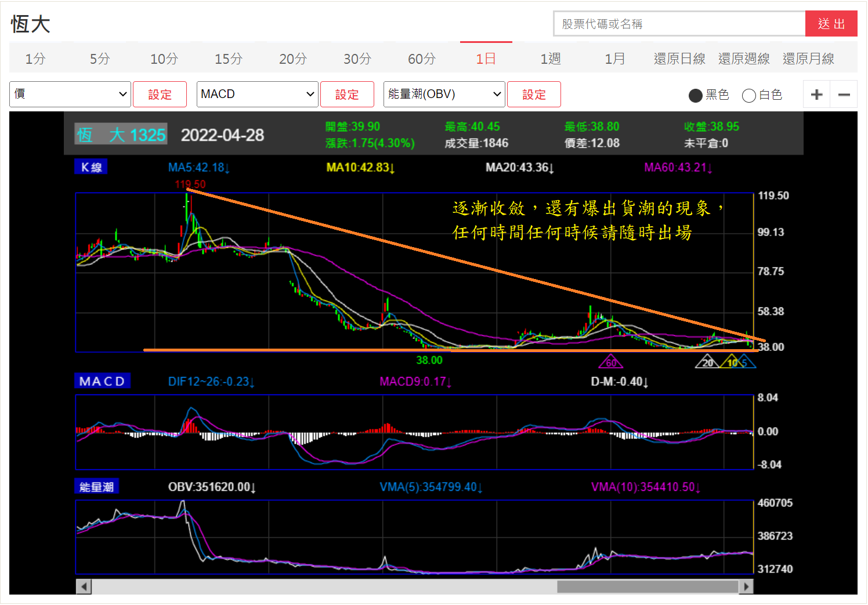This screenshot has width=868, height=605.
Task: Select the 白色 white theme radio
Action: (748, 95)
